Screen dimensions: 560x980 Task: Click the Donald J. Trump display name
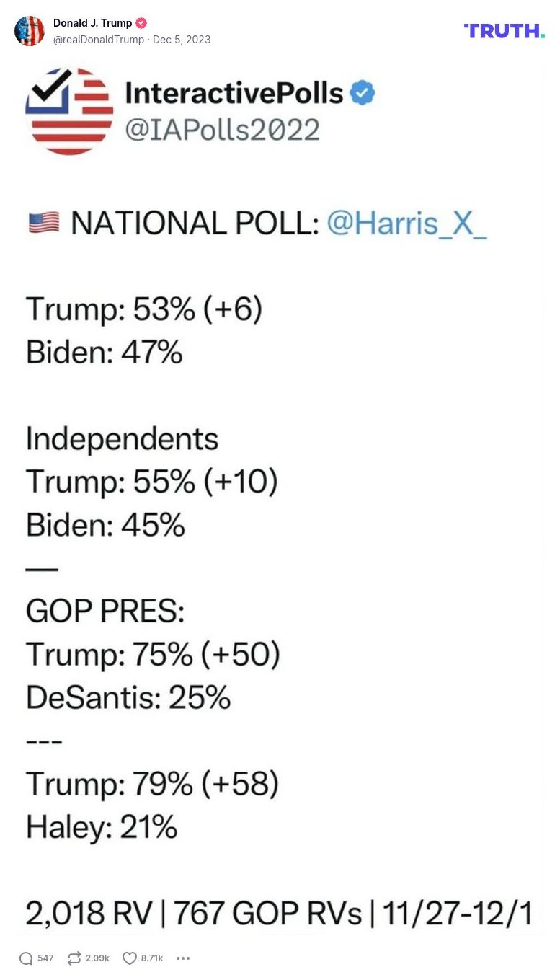coord(93,22)
